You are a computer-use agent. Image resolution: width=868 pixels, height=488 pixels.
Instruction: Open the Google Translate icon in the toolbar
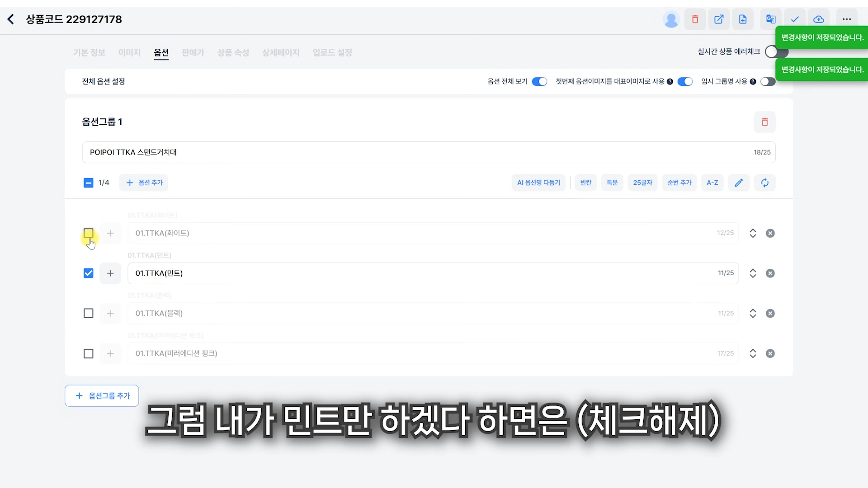click(x=770, y=19)
